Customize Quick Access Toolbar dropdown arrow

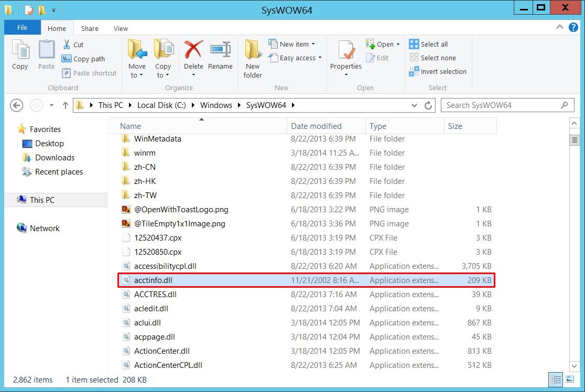(x=53, y=10)
